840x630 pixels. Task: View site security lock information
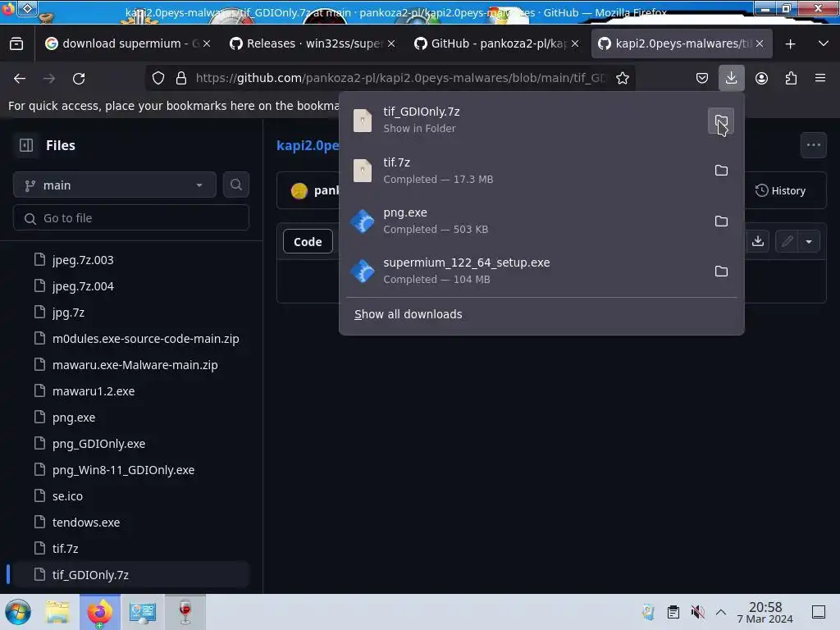(x=181, y=78)
